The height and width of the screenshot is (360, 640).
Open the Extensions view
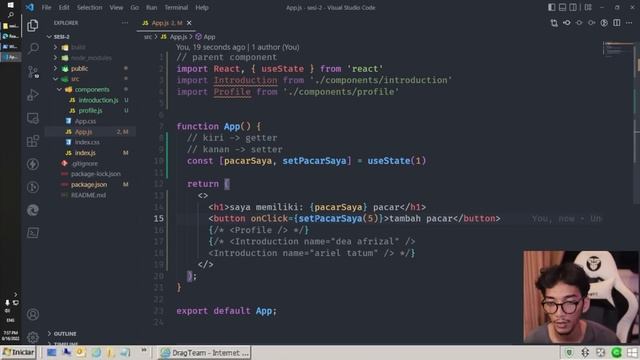pyautogui.click(x=33, y=141)
